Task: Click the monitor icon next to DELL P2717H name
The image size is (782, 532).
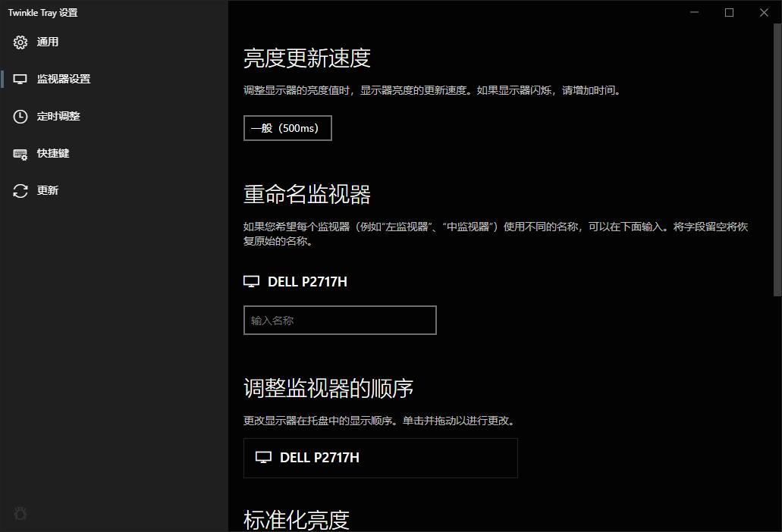Action: [250, 280]
